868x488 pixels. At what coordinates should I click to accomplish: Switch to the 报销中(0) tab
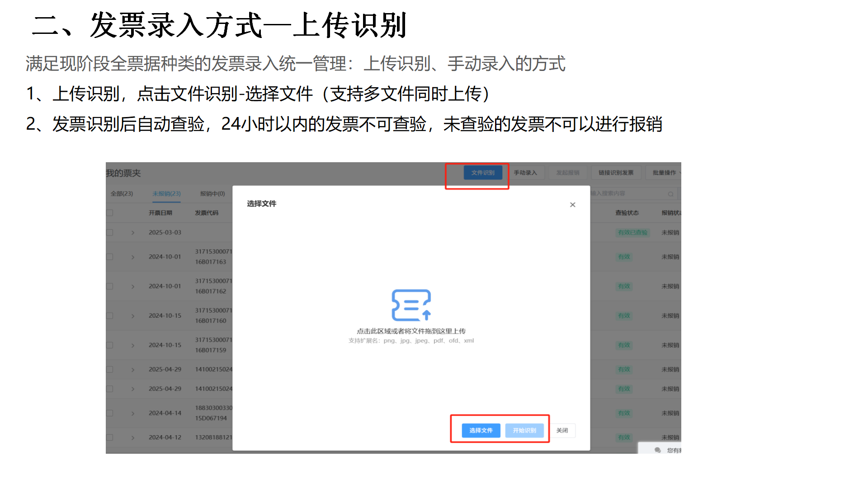click(212, 193)
